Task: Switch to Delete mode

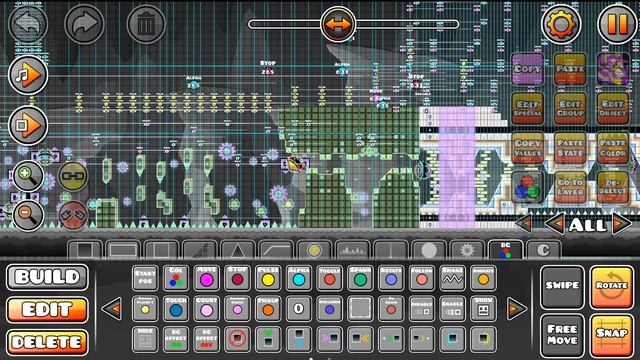Action: (47, 342)
